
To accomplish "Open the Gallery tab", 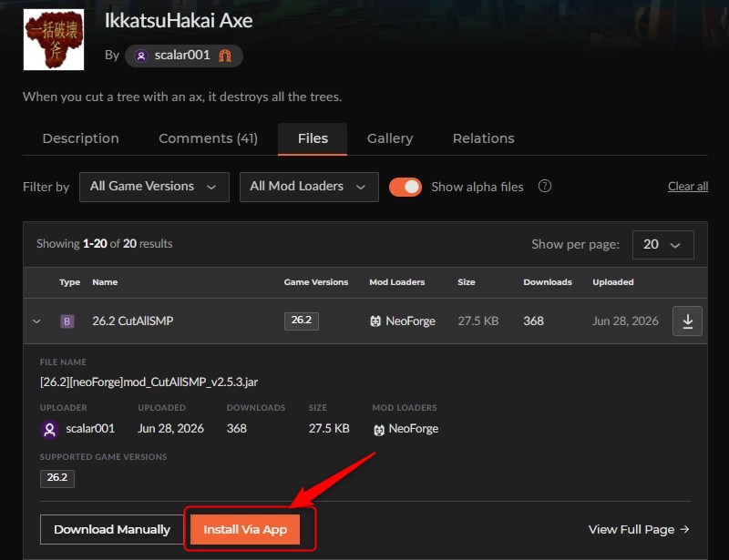I will [x=390, y=138].
